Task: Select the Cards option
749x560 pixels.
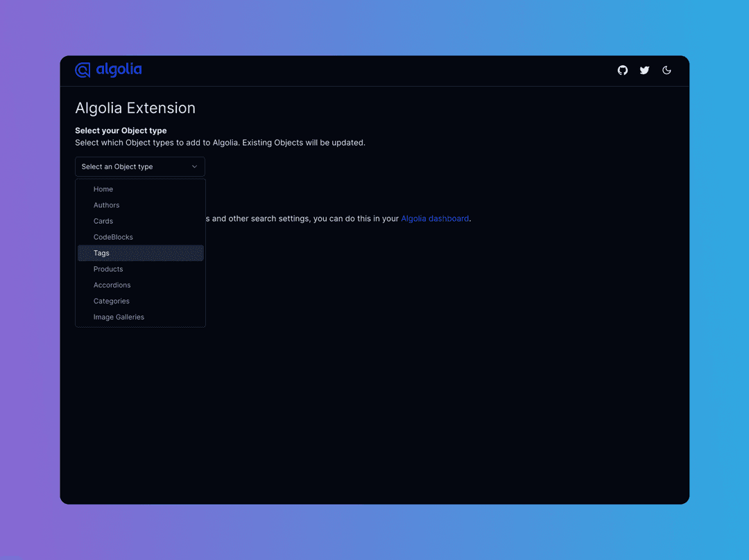Action: pos(140,221)
